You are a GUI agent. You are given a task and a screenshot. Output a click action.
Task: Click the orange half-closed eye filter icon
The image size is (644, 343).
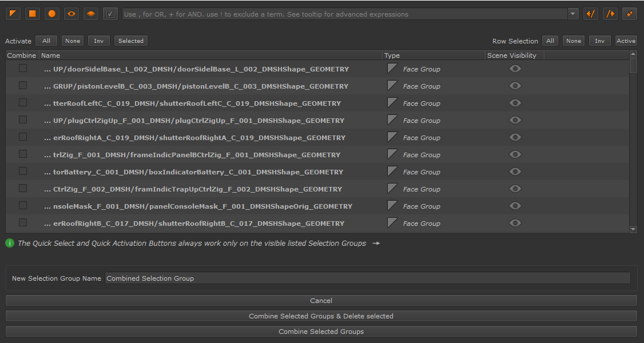coord(91,14)
